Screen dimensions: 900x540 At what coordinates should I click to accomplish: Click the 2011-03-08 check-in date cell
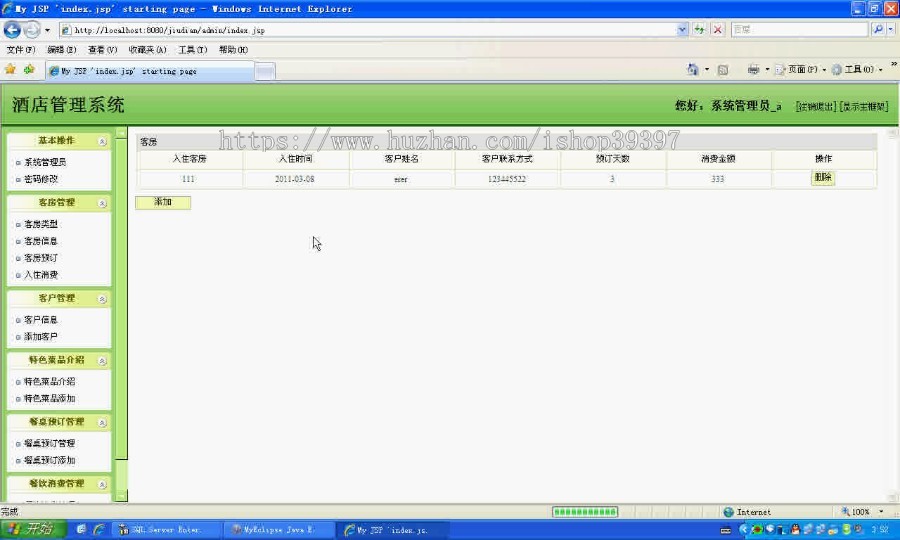point(294,179)
